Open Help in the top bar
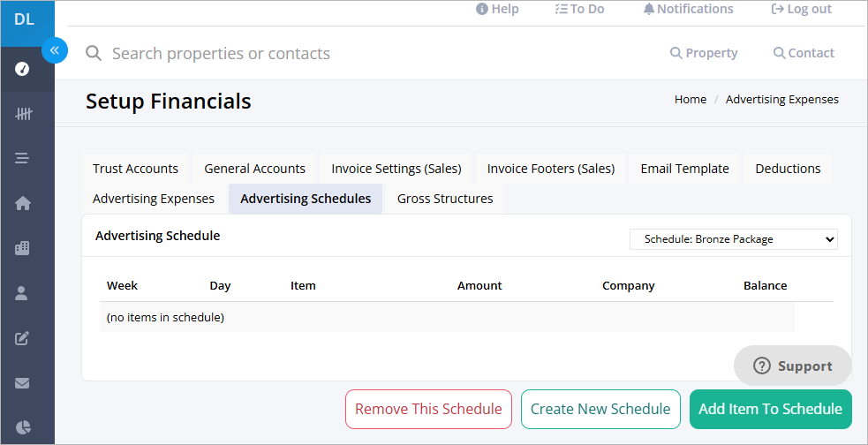This screenshot has height=445, width=868. point(497,9)
